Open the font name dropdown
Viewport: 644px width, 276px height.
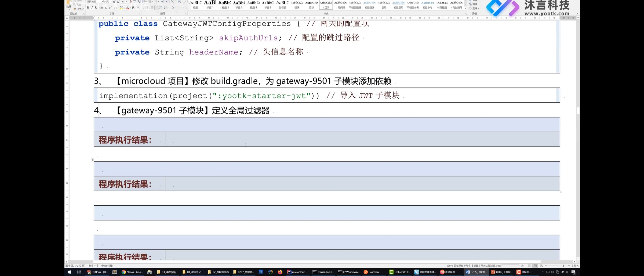pyautogui.click(x=102, y=2)
